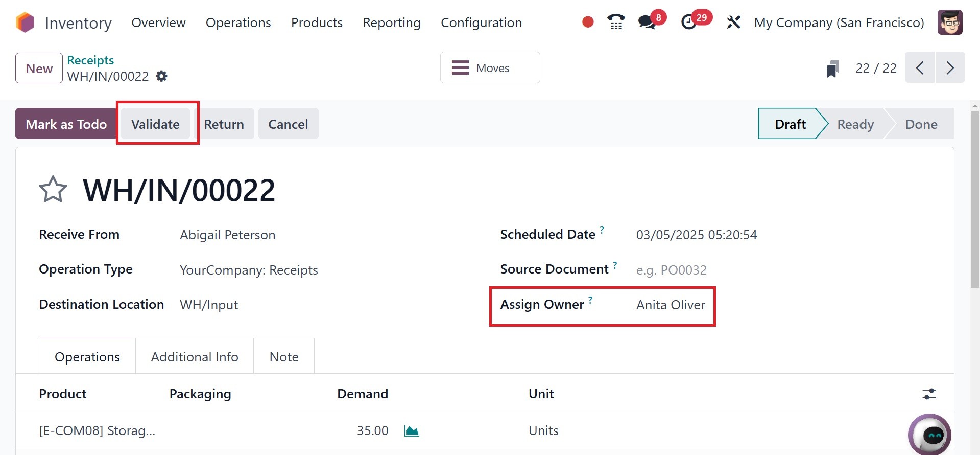Open the Moves smart button
The image size is (980, 455).
pyautogui.click(x=490, y=67)
